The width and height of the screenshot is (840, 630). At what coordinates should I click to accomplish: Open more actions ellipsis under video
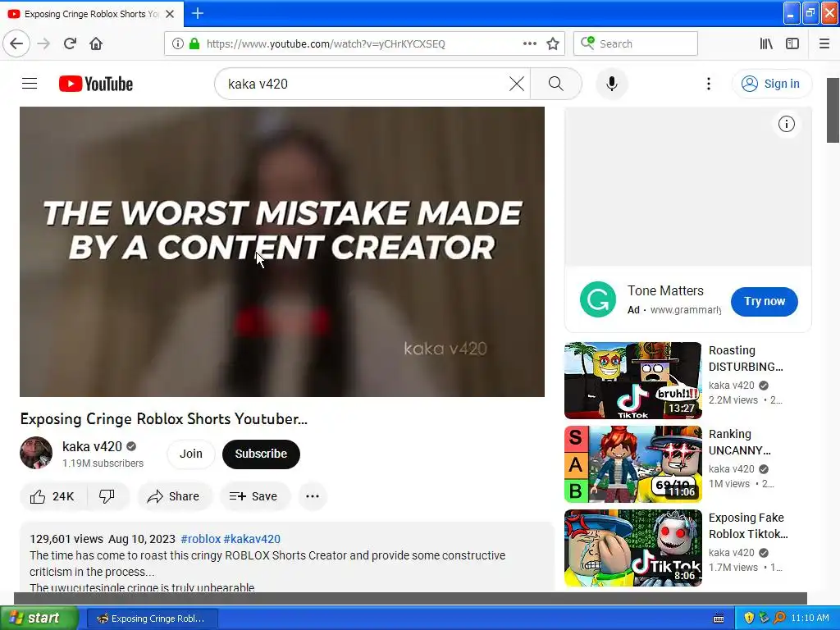point(313,496)
